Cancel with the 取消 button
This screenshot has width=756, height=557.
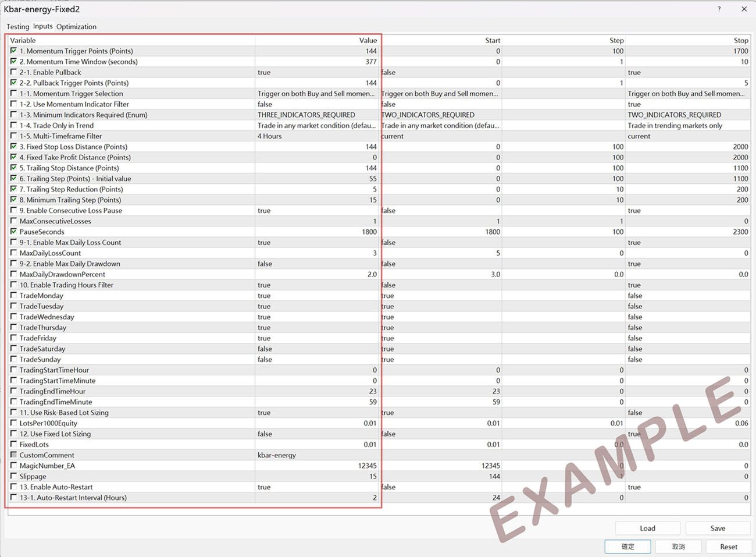click(x=678, y=547)
